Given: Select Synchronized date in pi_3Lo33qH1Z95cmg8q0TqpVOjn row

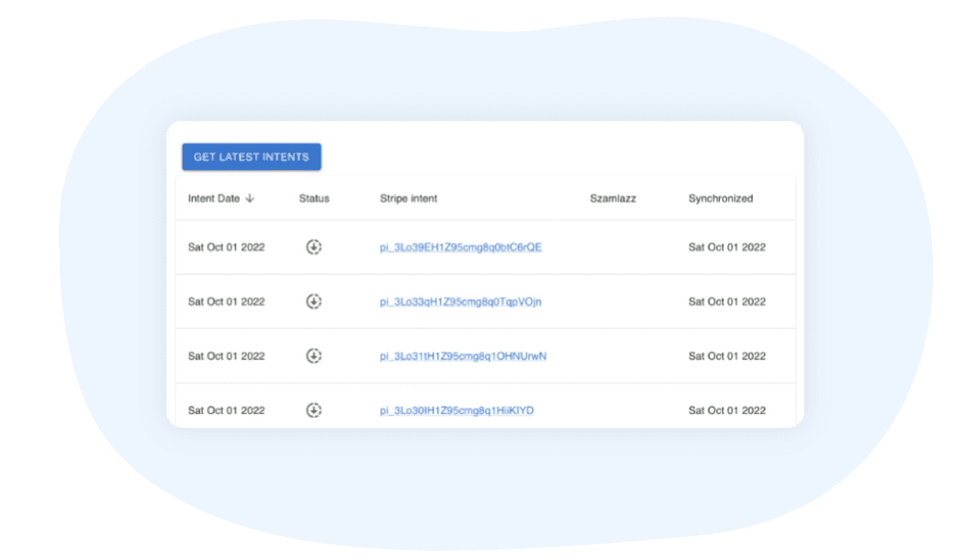Looking at the screenshot, I should pyautogui.click(x=727, y=301).
